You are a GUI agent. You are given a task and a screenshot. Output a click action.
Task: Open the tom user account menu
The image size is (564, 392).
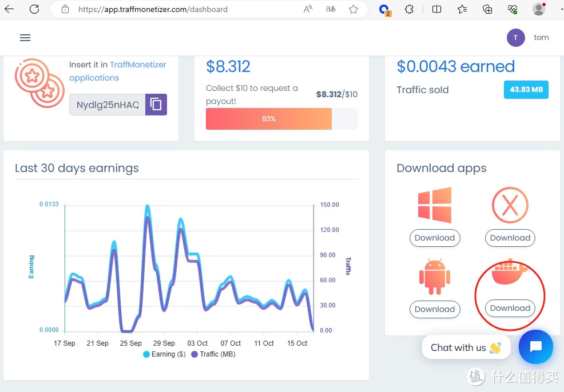[x=528, y=38]
